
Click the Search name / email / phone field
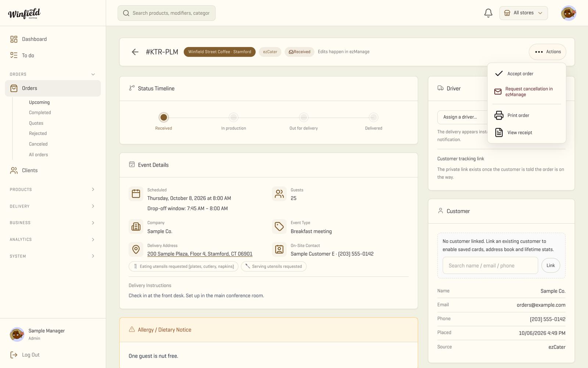[x=490, y=265]
